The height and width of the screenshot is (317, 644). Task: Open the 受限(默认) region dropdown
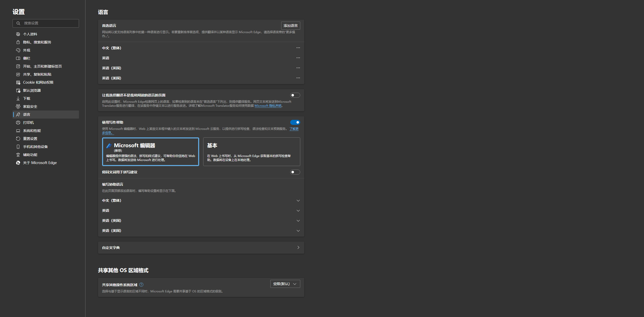(x=285, y=284)
